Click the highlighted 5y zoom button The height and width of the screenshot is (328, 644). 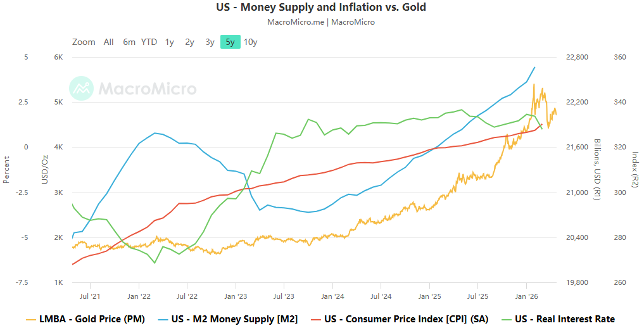[x=230, y=42]
